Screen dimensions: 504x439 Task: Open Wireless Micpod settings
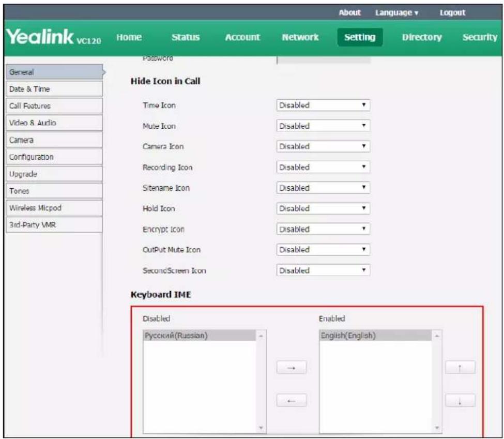pyautogui.click(x=54, y=208)
